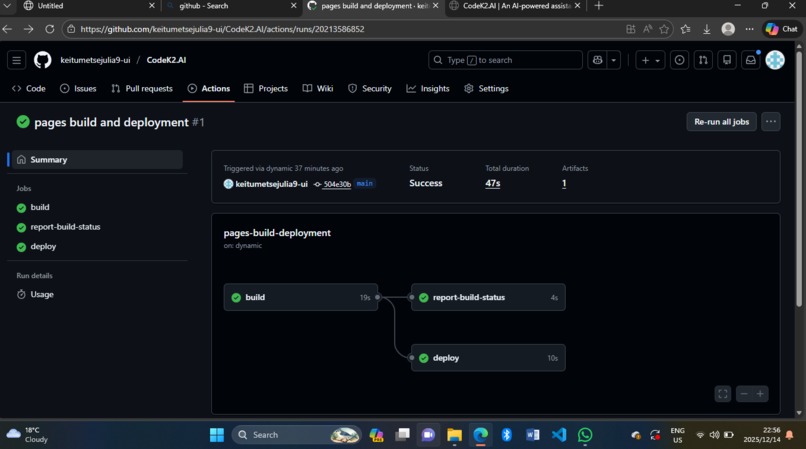
Task: Open the Copilot chat icon in header
Action: pos(597,60)
